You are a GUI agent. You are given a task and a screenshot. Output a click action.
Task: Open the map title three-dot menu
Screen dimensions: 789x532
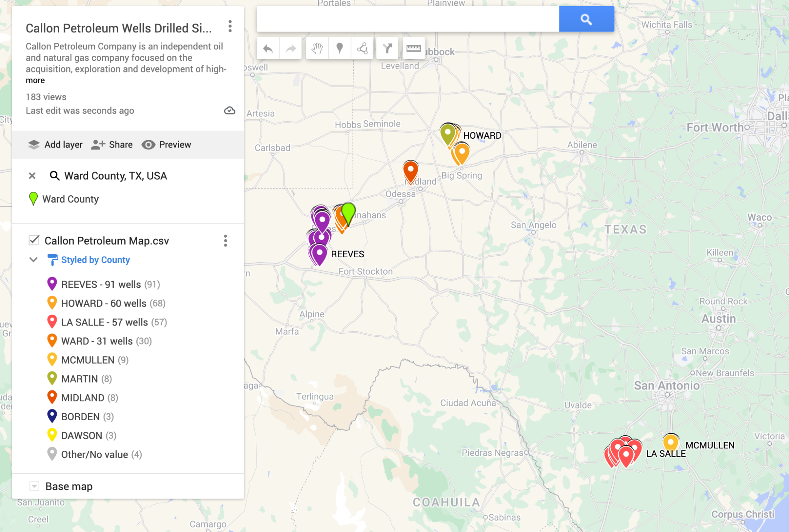click(230, 27)
